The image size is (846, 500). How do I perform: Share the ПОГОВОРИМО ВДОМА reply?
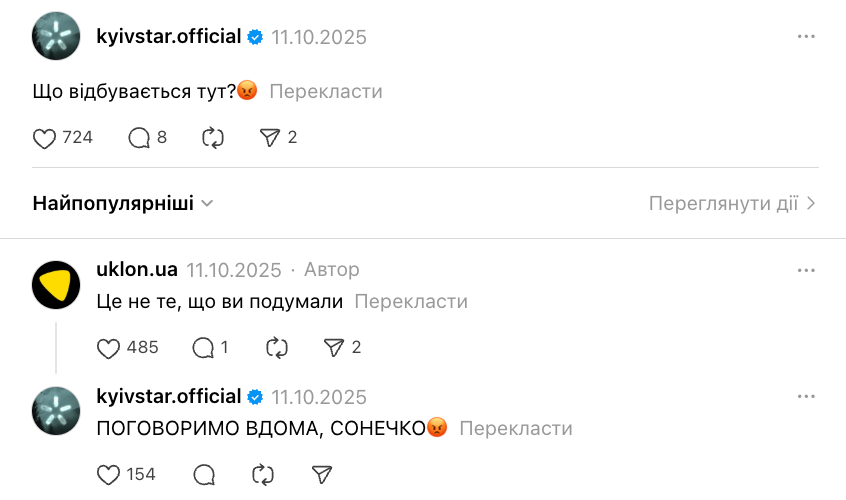[x=321, y=474]
